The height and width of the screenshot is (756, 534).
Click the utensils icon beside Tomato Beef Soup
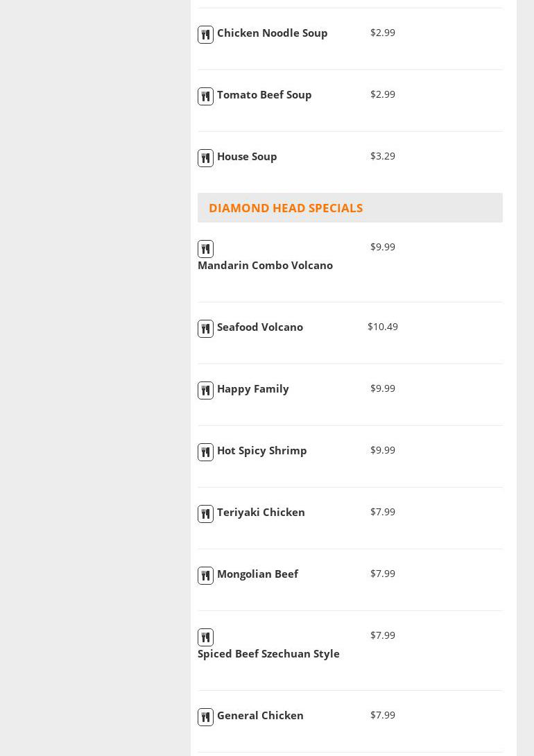point(205,96)
